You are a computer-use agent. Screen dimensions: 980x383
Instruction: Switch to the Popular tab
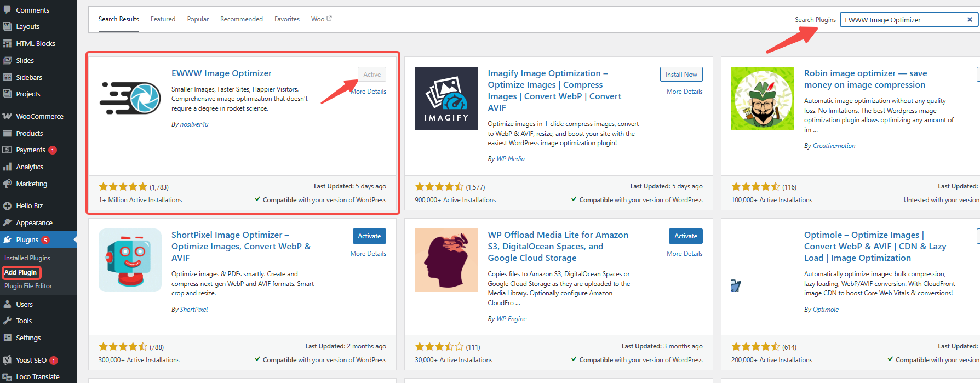click(x=198, y=19)
